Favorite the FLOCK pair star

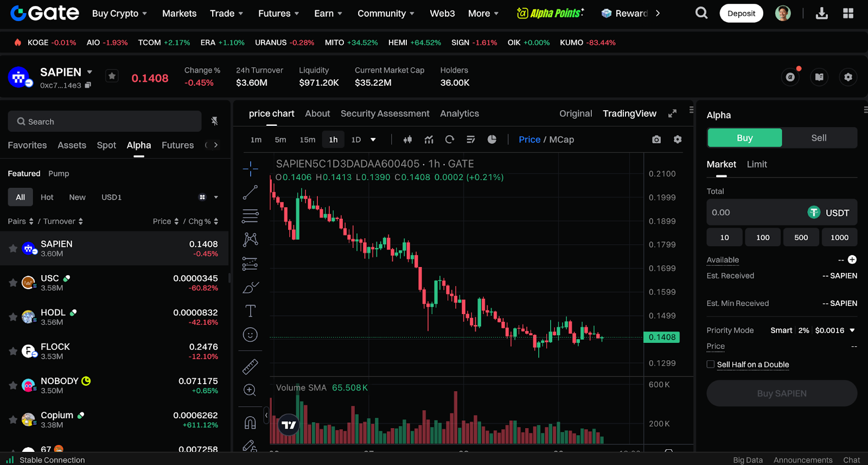pos(13,351)
